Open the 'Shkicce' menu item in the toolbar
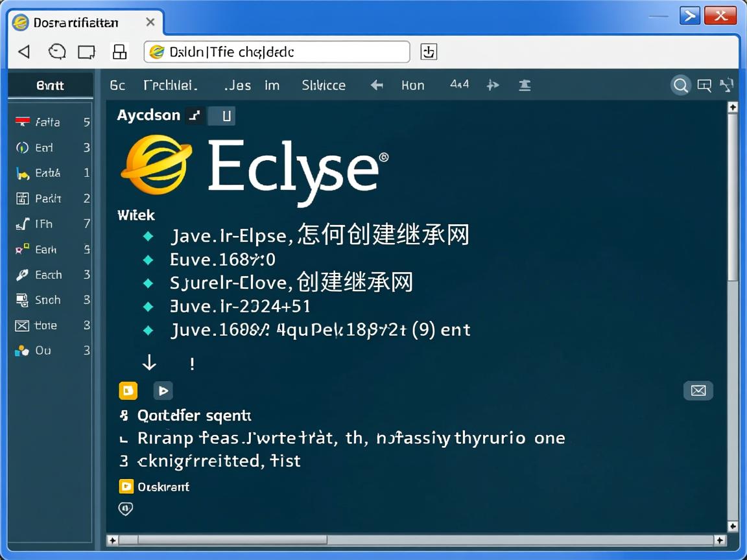Image resolution: width=747 pixels, height=560 pixels. (x=323, y=85)
